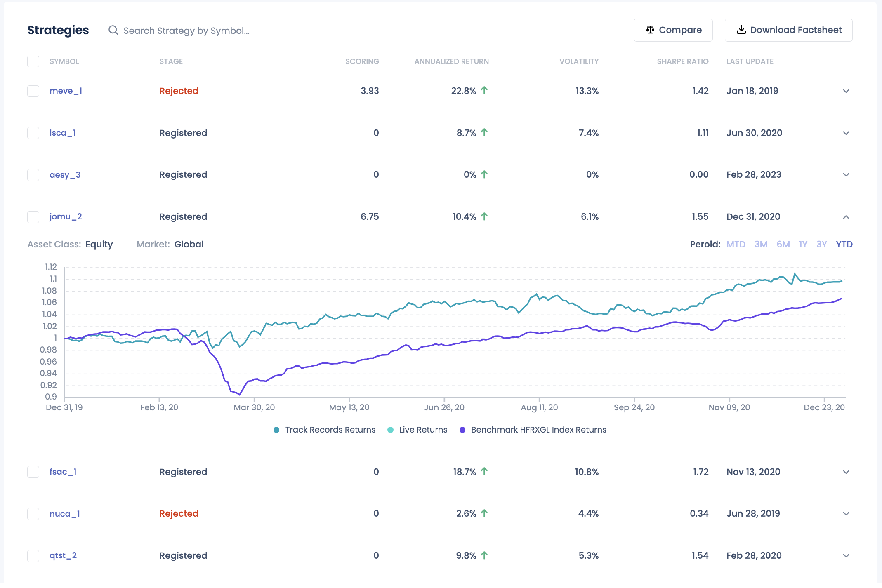
Task: Click the up arrow next to 9.8%
Action: [484, 555]
